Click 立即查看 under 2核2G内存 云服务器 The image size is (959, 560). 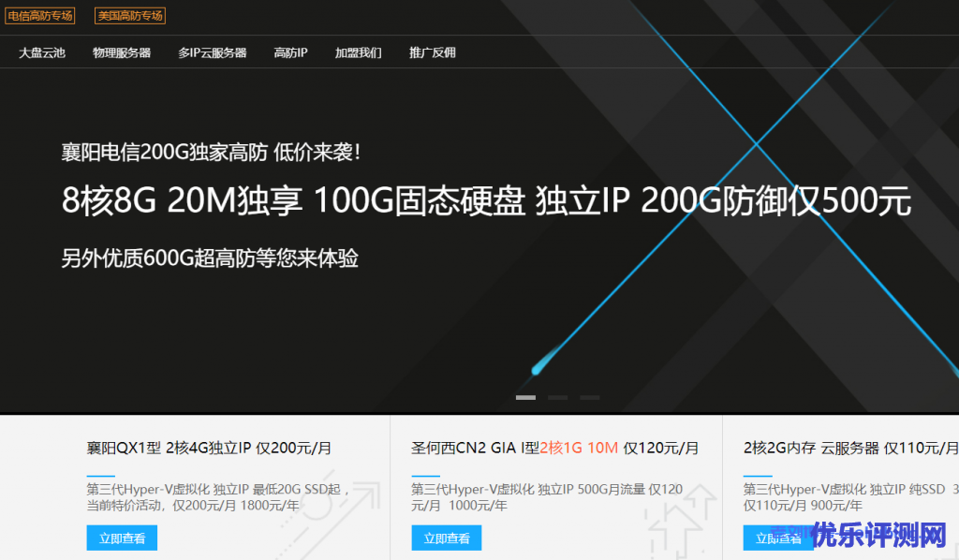coord(777,538)
